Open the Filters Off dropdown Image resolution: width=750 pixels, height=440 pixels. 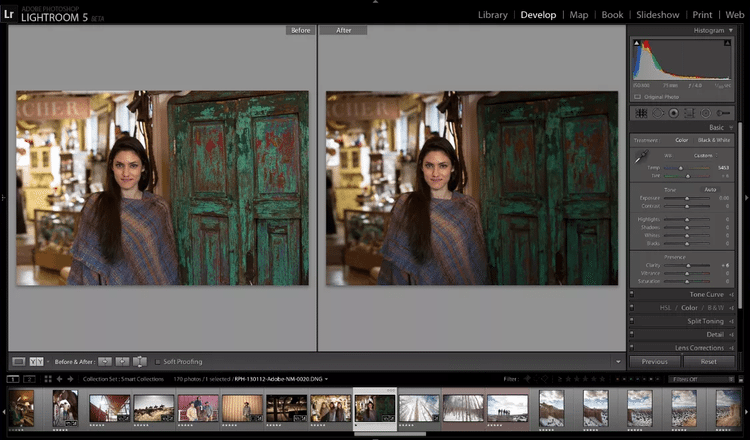(701, 379)
